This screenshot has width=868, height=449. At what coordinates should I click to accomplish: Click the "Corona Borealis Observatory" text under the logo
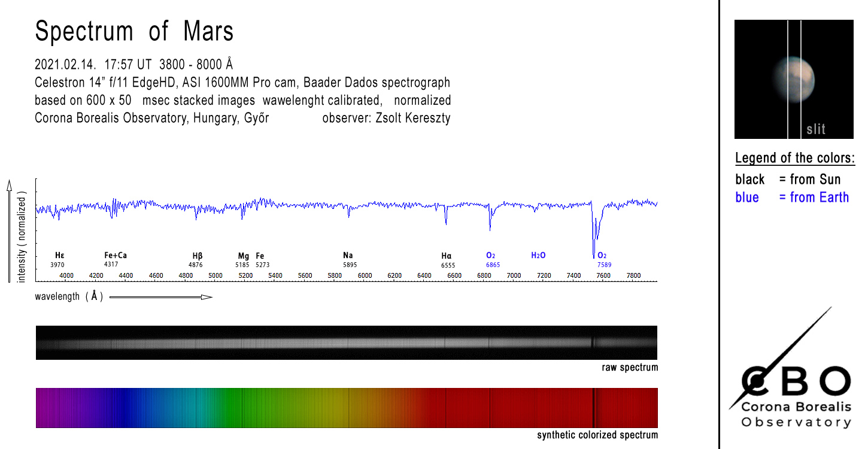796,414
